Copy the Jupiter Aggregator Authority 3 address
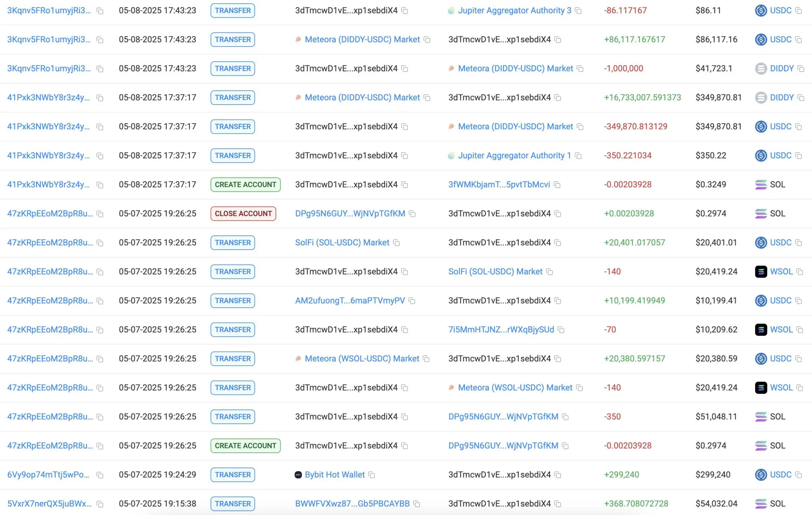 point(578,11)
